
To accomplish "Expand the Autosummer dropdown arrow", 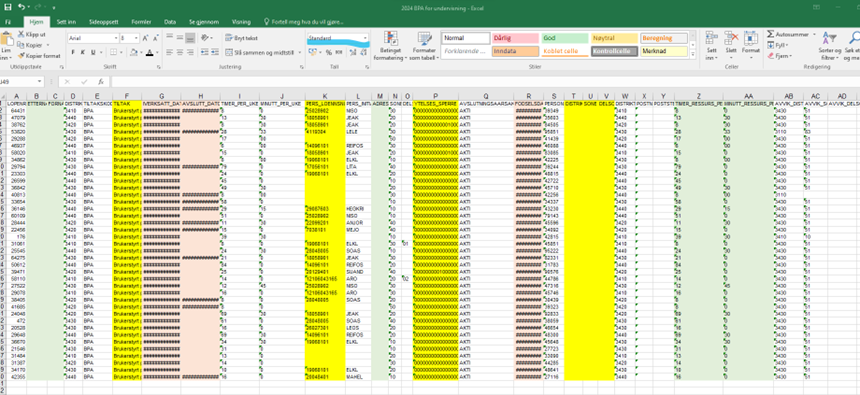I will tap(813, 34).
